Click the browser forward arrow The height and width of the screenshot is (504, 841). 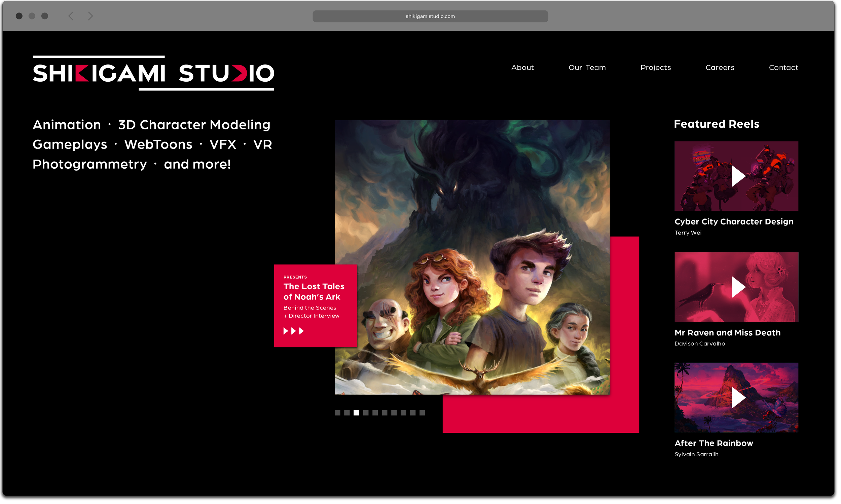(x=90, y=16)
